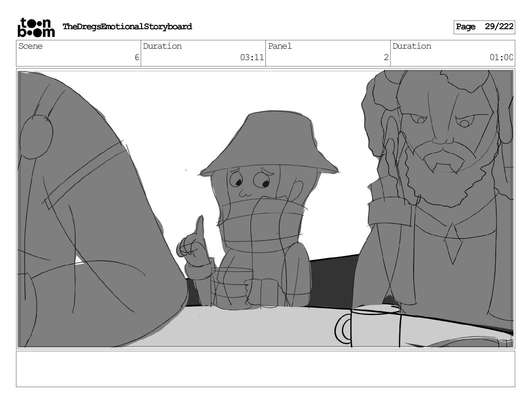
Task: Select the TheDregsEmotionalStoryboard title text
Action: pos(127,27)
